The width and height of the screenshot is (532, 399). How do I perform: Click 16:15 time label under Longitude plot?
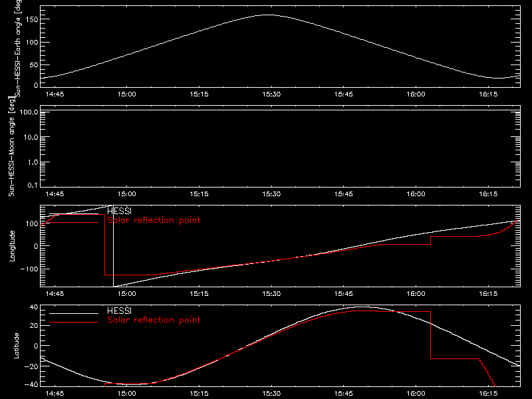488,294
